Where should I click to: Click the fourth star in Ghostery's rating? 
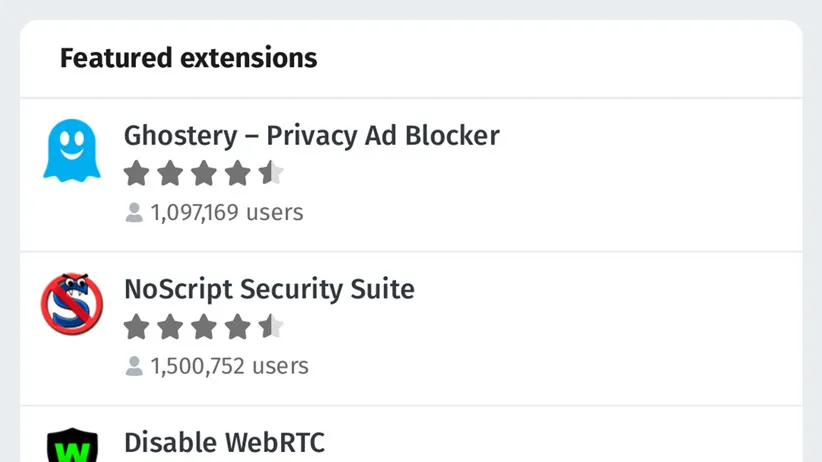coord(238,174)
